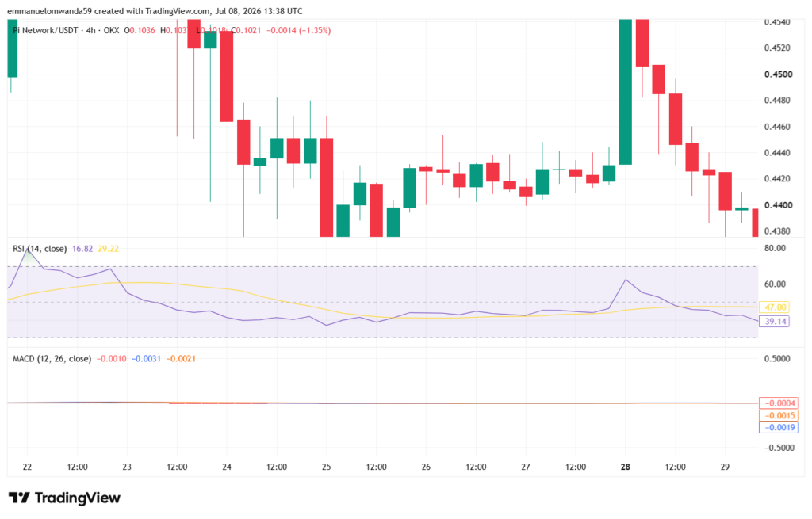Click the RSI peak above date 22
The height and width of the screenshot is (519, 812).
[x=28, y=250]
